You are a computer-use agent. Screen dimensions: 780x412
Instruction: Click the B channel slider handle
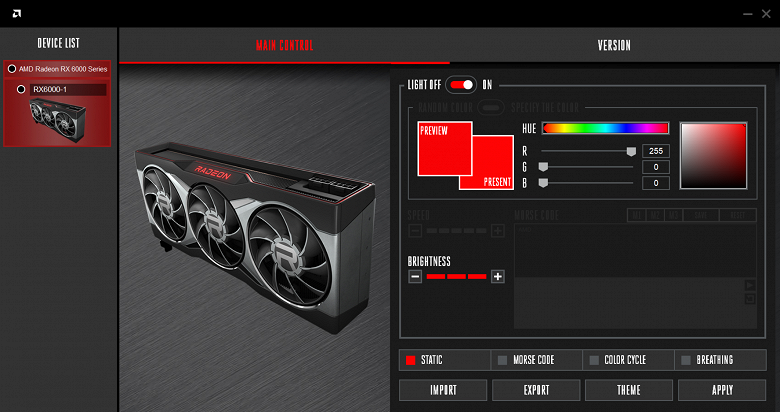[543, 183]
